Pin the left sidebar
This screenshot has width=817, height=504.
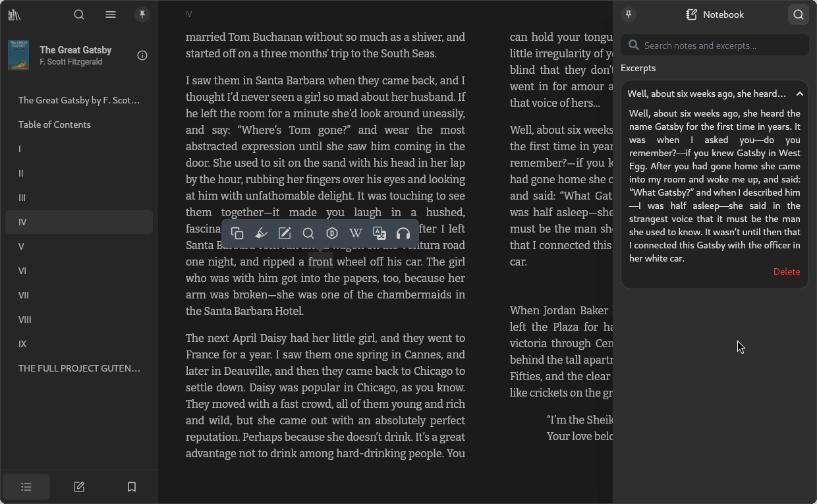click(x=142, y=14)
